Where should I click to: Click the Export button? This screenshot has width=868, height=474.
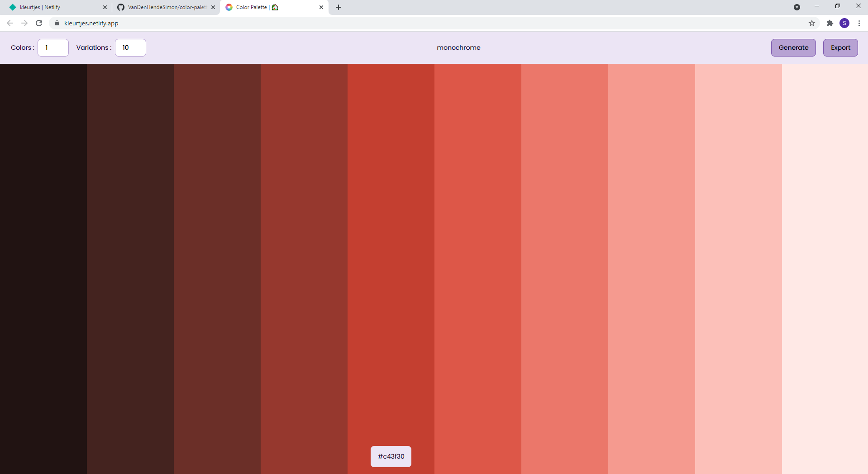pos(840,47)
